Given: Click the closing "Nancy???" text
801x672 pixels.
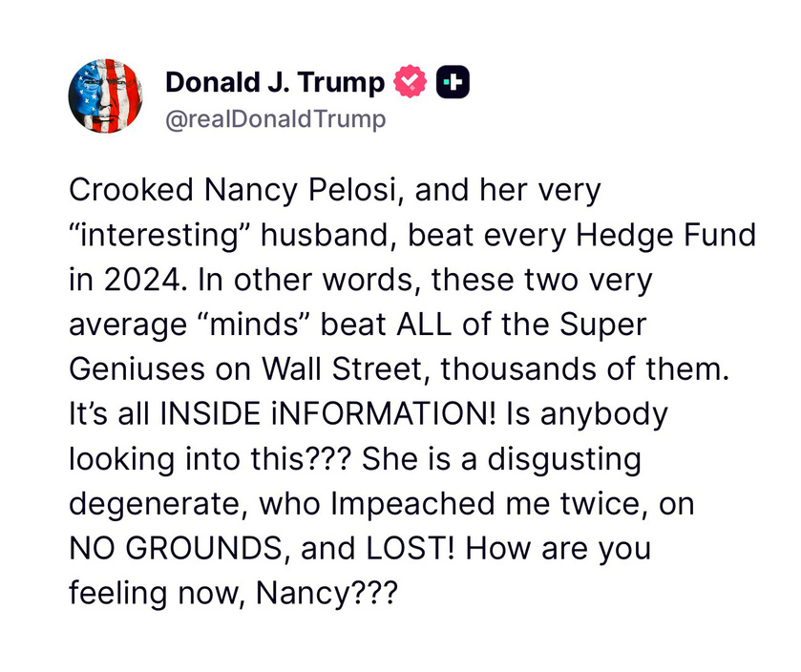Looking at the screenshot, I should [327, 594].
